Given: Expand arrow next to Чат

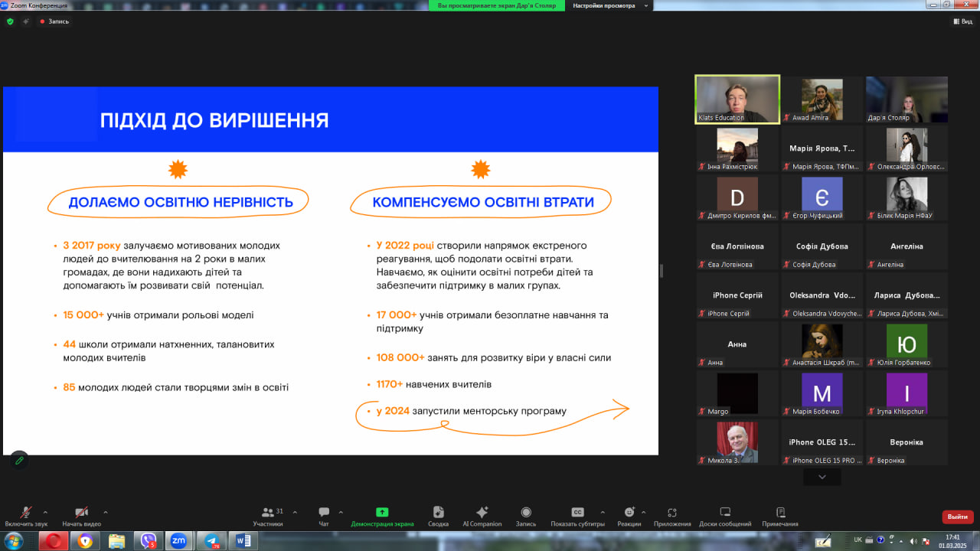Looking at the screenshot, I should tap(341, 512).
